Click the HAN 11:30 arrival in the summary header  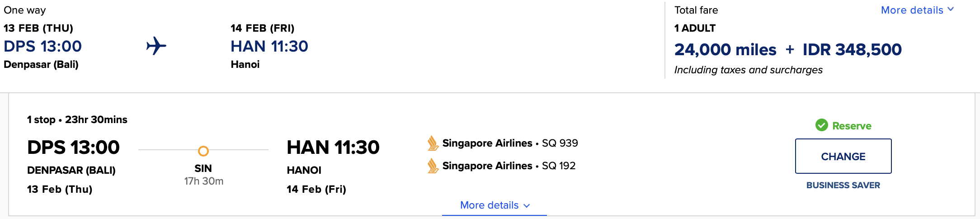point(269,46)
